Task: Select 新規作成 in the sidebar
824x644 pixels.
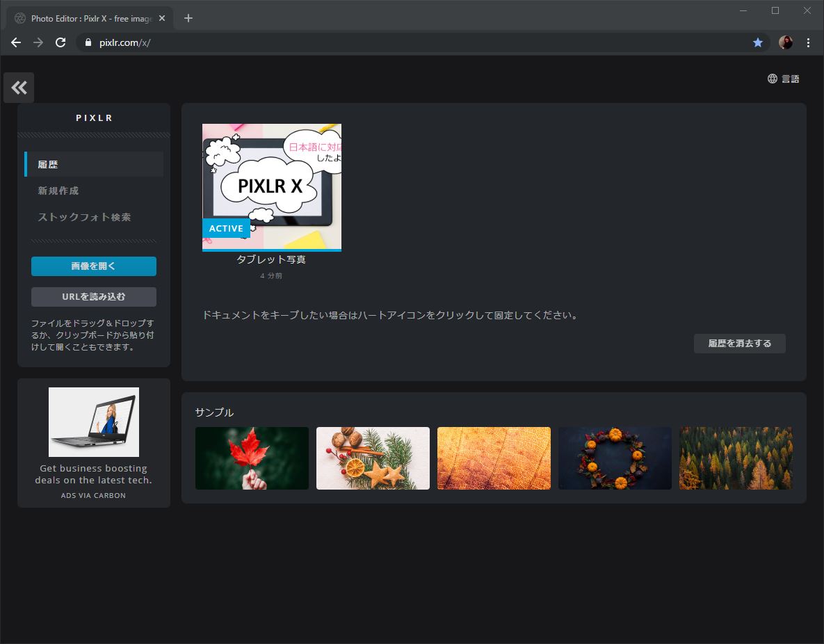Action: pos(58,191)
